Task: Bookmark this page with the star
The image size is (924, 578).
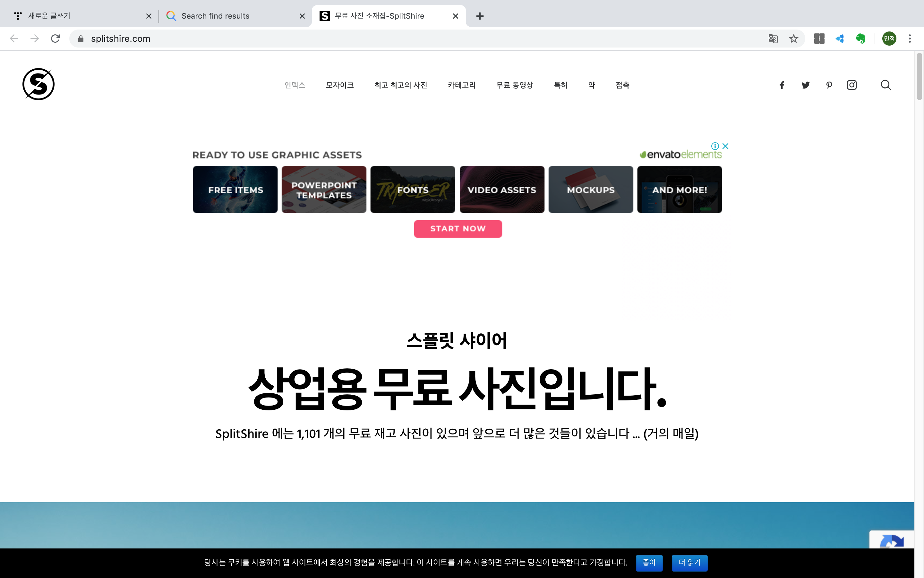Action: point(794,39)
